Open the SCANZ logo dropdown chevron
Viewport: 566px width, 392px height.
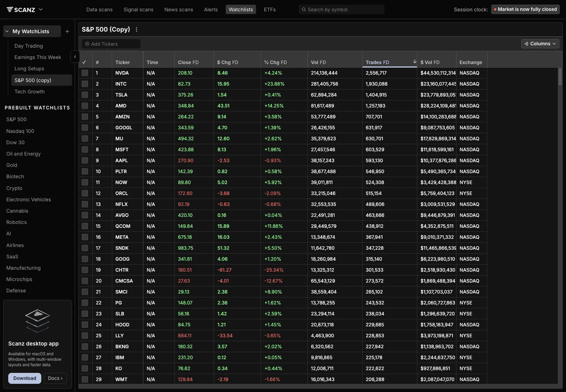pos(40,9)
